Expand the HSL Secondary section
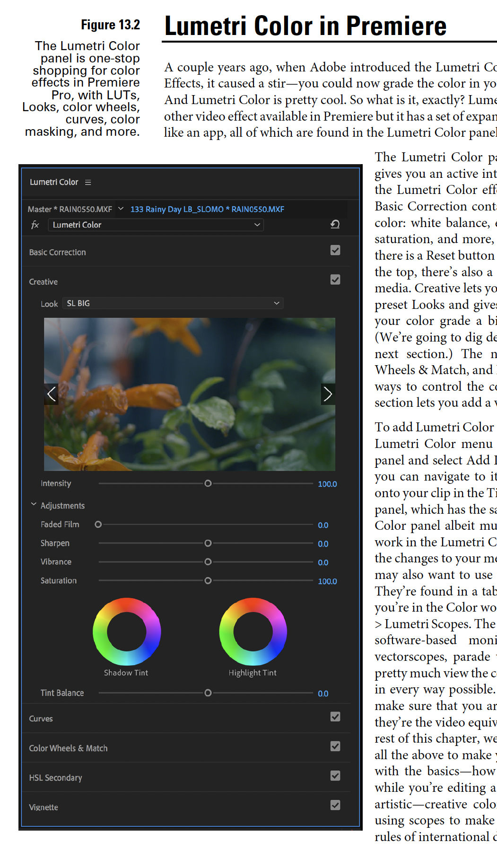This screenshot has height=868, width=497. [x=56, y=778]
